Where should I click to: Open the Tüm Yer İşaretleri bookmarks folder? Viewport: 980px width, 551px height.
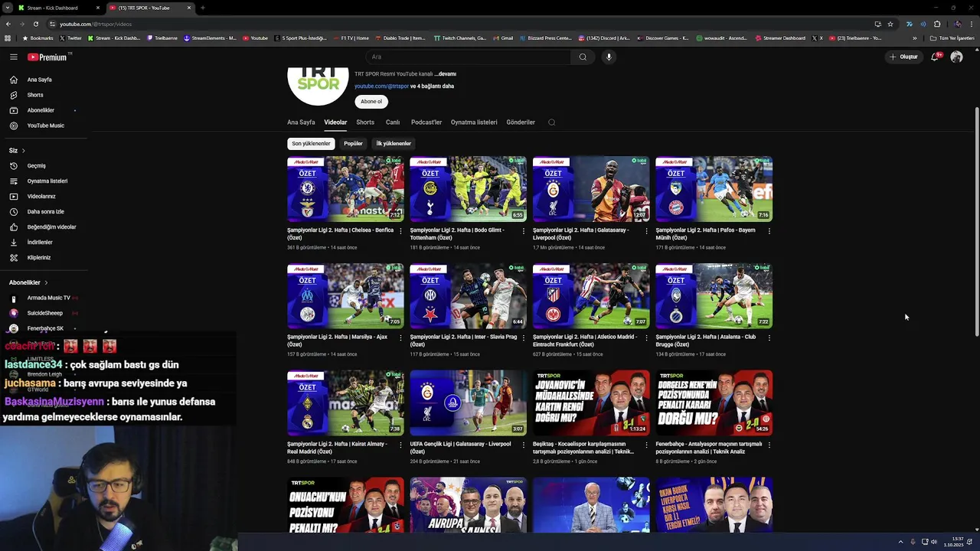951,37
